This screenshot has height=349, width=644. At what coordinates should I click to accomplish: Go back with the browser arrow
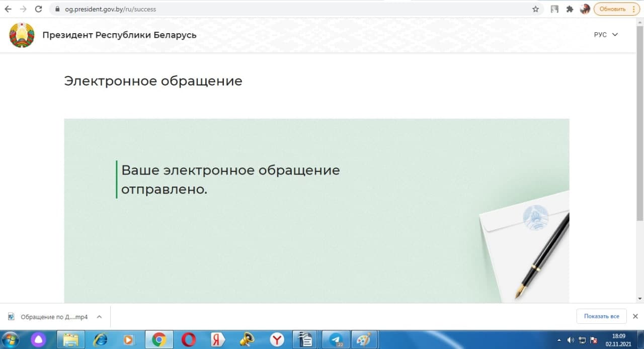pos(8,9)
